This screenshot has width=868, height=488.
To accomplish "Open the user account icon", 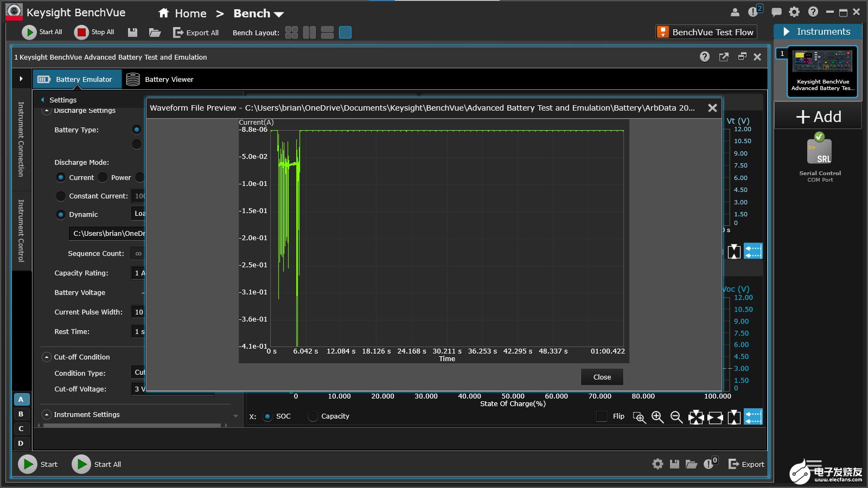I will 735,12.
